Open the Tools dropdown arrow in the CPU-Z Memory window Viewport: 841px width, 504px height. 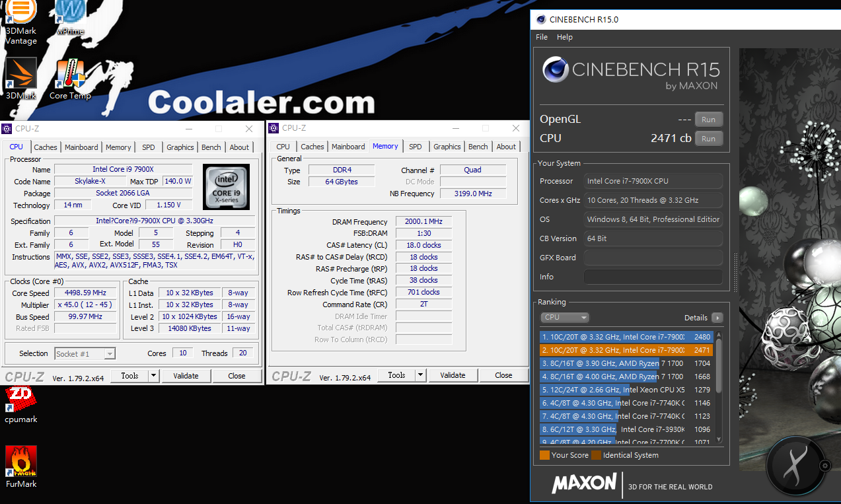(x=421, y=375)
